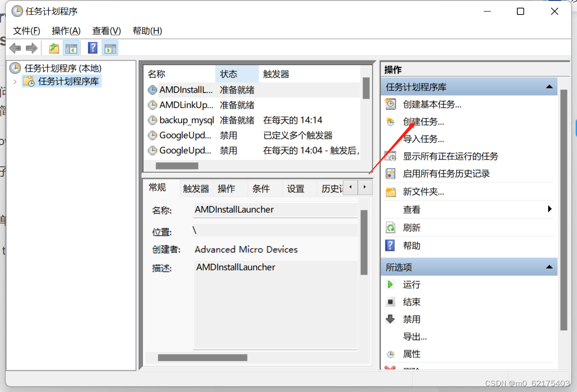Sort tasks by the 名称 column header
The height and width of the screenshot is (392, 577).
click(x=179, y=74)
